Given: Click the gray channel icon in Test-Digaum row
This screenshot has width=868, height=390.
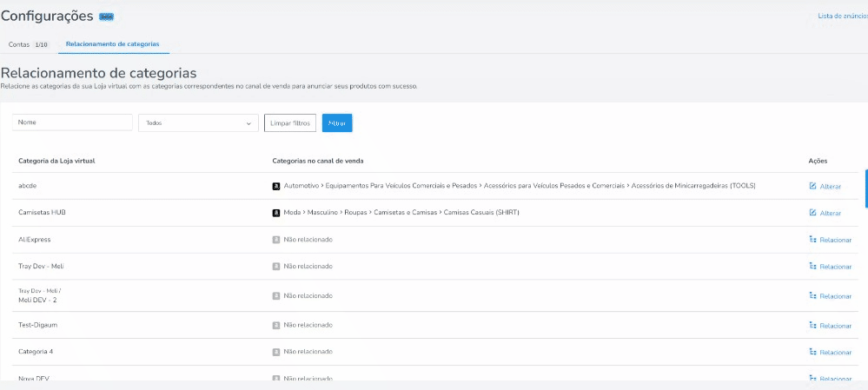Looking at the screenshot, I should pyautogui.click(x=275, y=325).
